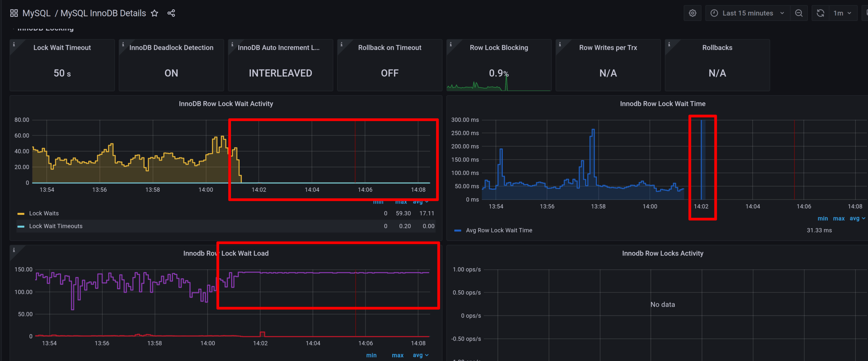Refresh the dashboard using the refresh icon
868x361 pixels.
pos(820,13)
